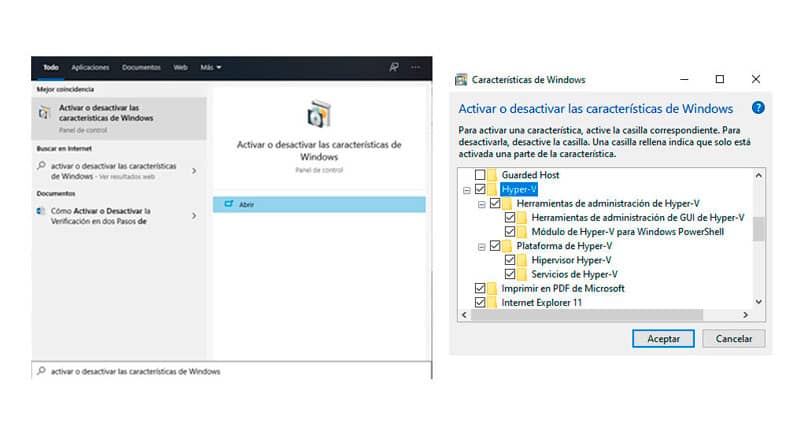Maximize the Características de Windows dialog
This screenshot has height=433, width=806.
click(x=720, y=79)
